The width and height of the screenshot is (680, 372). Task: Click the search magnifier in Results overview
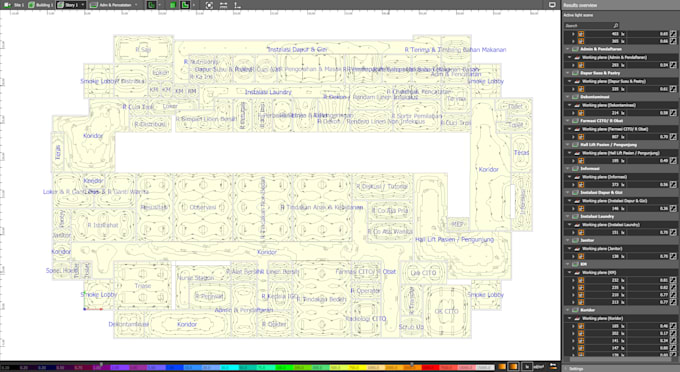coord(615,26)
